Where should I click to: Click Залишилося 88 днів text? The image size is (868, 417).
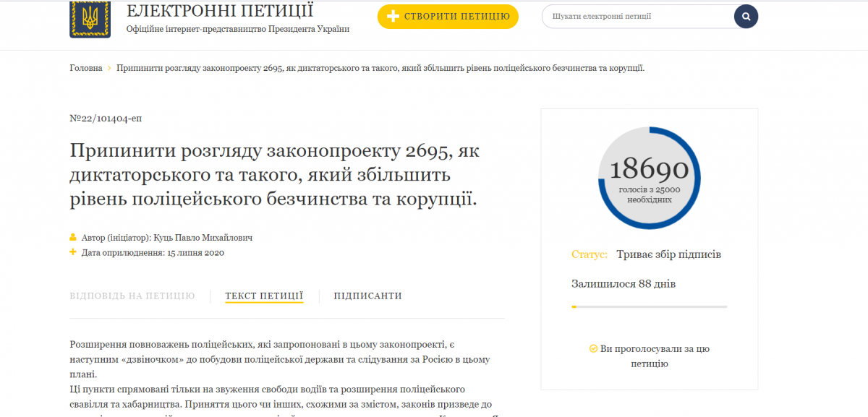[x=624, y=283]
